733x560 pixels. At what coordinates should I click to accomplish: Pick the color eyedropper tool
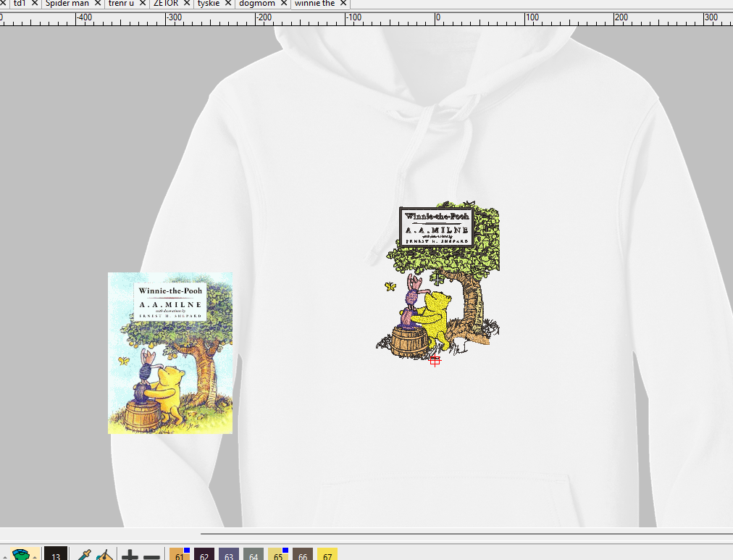(x=84, y=554)
